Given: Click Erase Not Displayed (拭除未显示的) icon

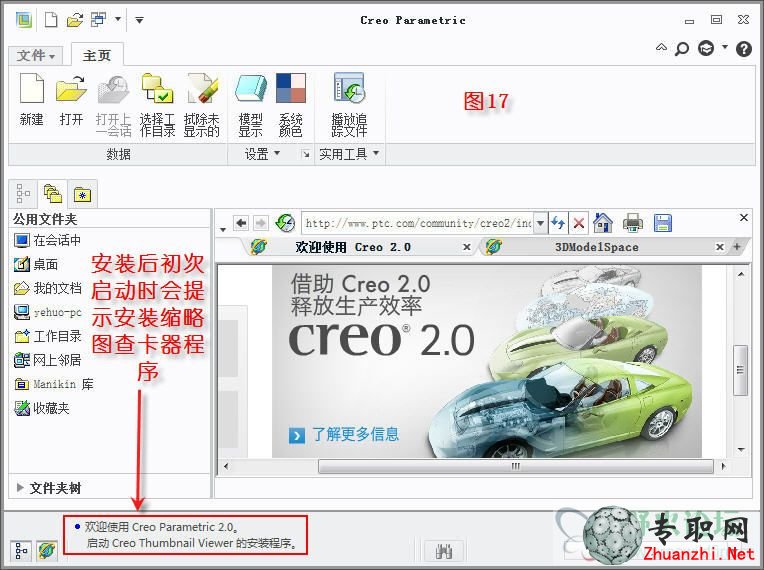Looking at the screenshot, I should click(202, 89).
